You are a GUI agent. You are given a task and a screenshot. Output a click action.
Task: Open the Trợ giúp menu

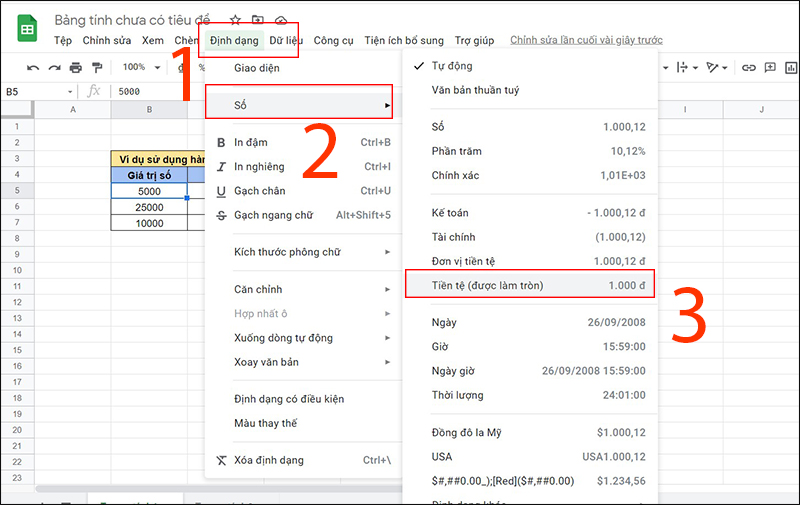point(474,40)
